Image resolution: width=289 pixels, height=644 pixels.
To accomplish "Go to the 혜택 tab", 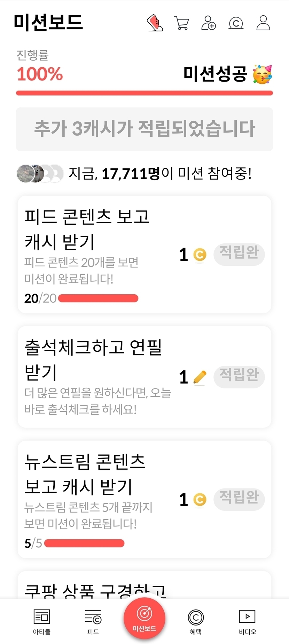I will (x=196, y=621).
